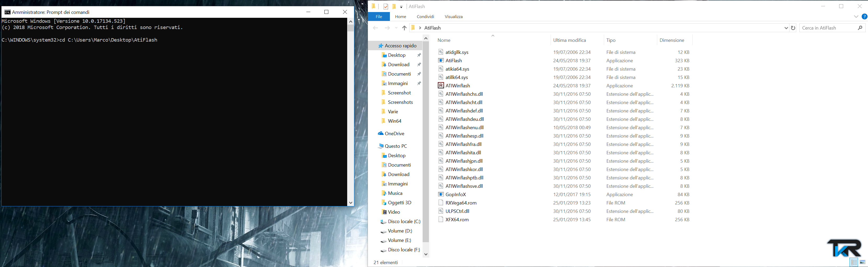Sort files by Nome column
Image resolution: width=868 pixels, height=267 pixels.
coord(444,40)
